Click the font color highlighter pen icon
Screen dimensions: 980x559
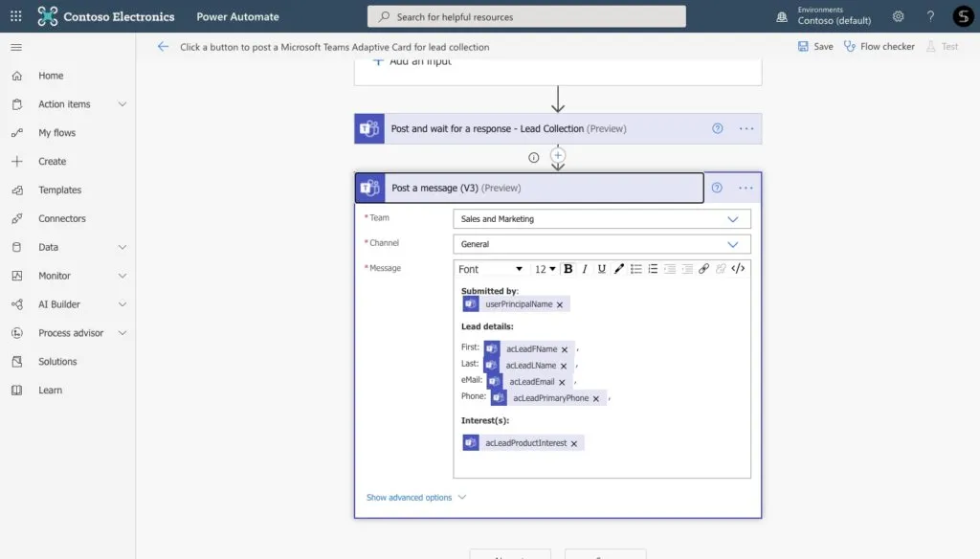(x=619, y=269)
